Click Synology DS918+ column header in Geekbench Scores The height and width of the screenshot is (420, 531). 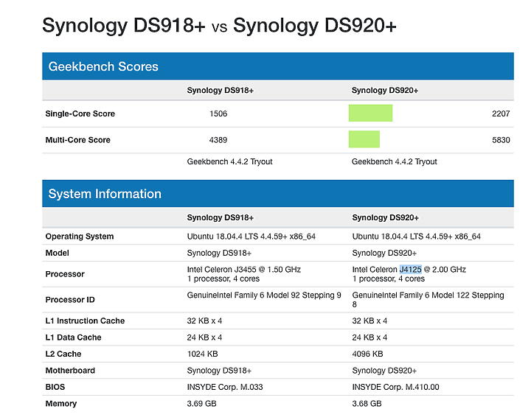click(220, 91)
